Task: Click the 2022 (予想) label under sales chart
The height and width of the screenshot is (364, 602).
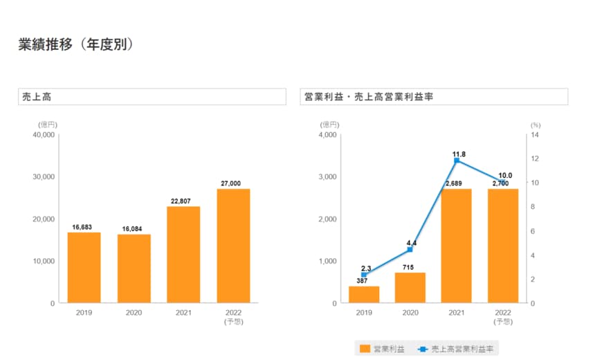Action: point(233,317)
